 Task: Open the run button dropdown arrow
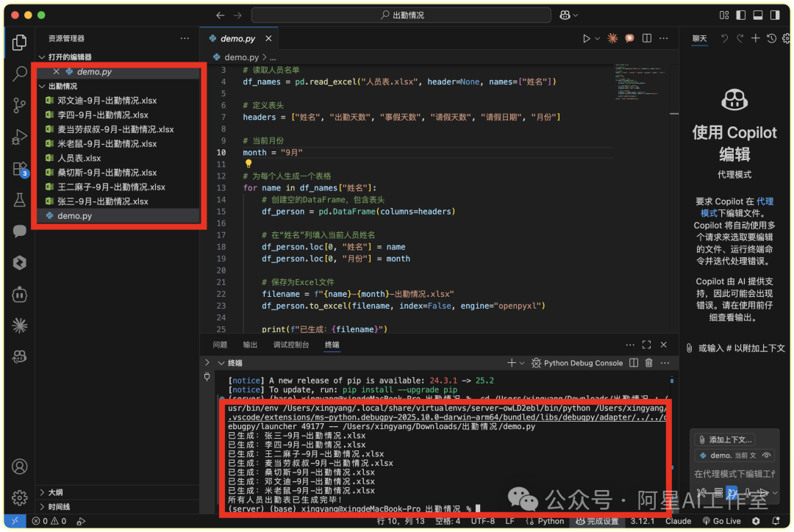tap(597, 38)
